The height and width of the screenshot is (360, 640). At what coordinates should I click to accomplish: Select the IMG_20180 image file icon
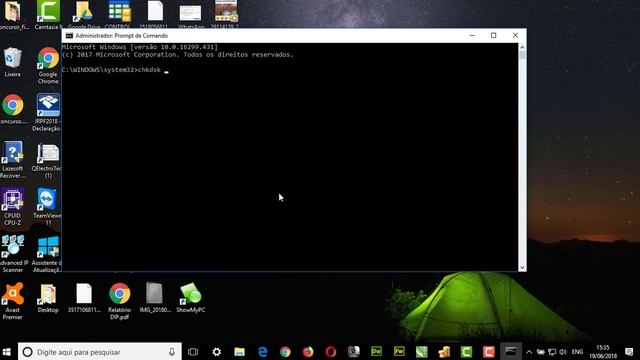pos(155,298)
